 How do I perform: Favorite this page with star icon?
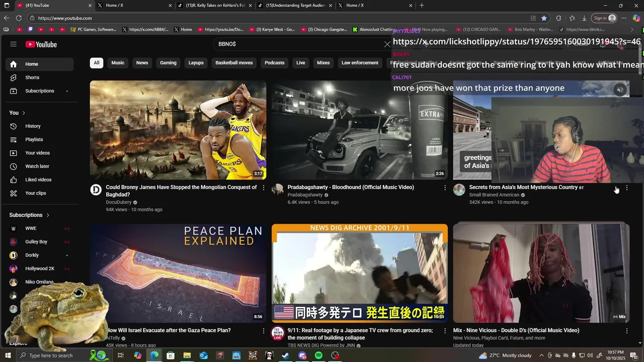[544, 18]
